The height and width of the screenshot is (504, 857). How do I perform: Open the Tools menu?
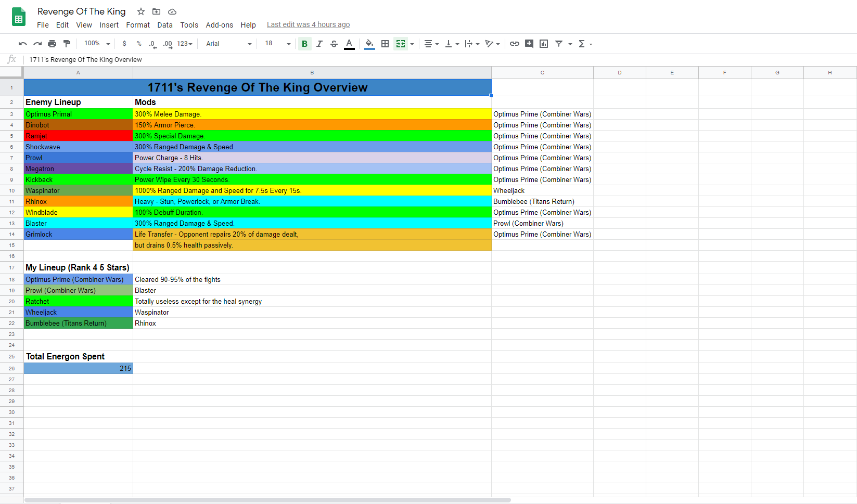coord(189,25)
